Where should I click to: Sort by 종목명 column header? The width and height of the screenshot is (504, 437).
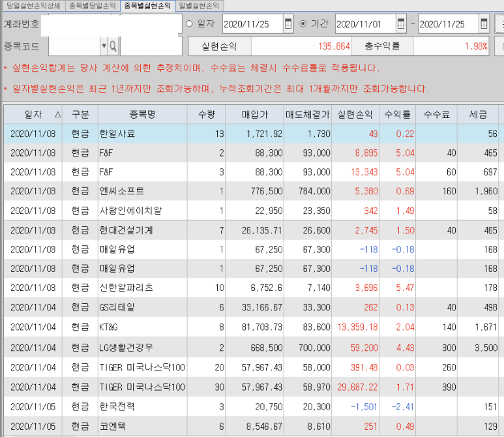pos(142,115)
